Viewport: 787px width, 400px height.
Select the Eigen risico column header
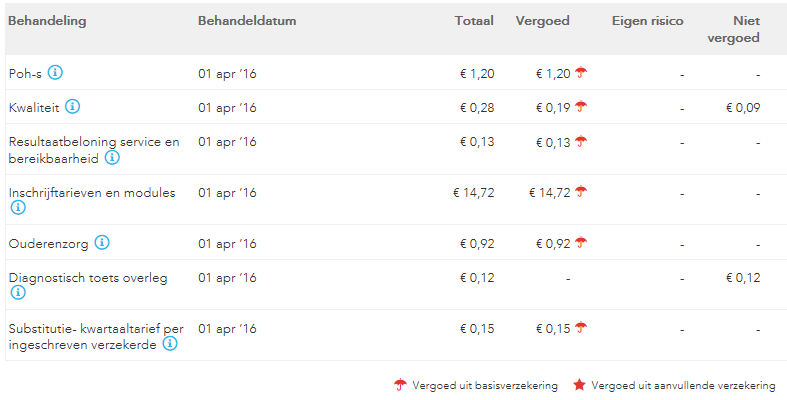(x=647, y=20)
